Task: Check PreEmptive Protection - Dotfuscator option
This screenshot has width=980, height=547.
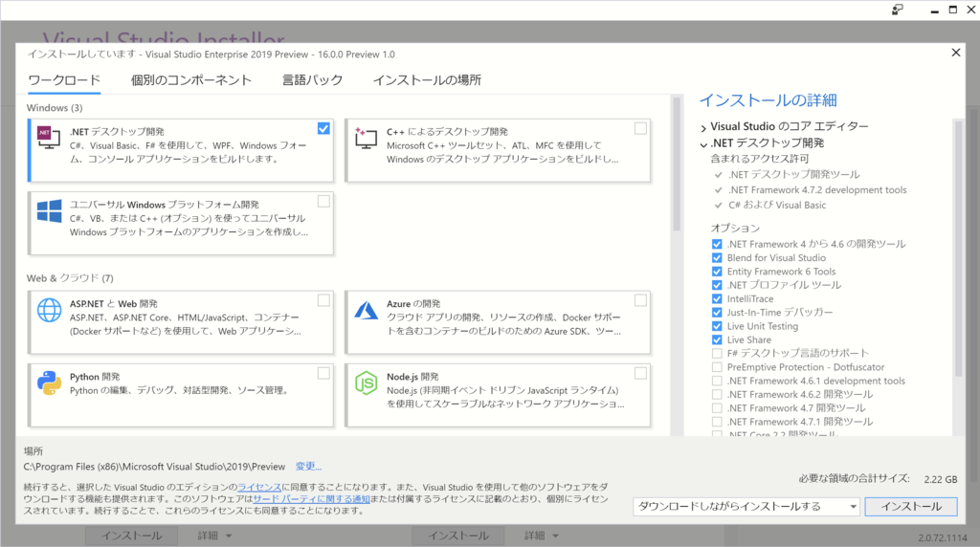Action: [x=717, y=367]
